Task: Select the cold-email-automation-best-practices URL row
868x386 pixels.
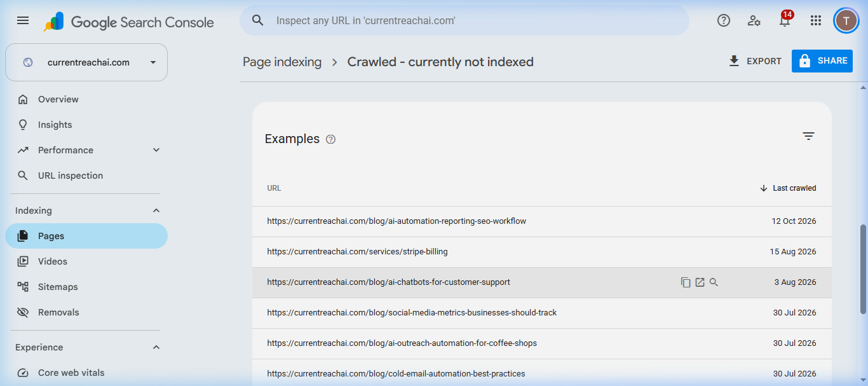Action: (542, 373)
